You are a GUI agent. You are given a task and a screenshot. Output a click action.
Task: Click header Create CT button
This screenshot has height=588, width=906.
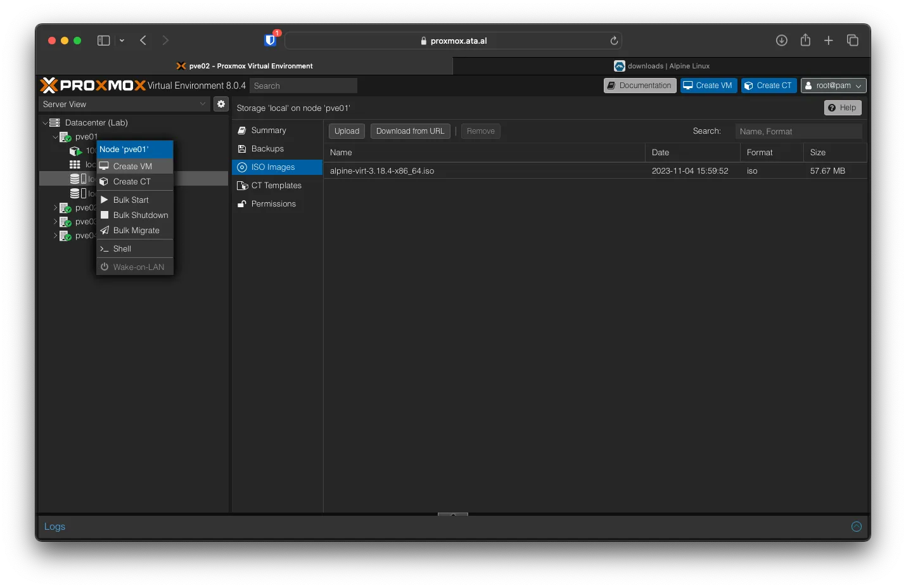[769, 86]
